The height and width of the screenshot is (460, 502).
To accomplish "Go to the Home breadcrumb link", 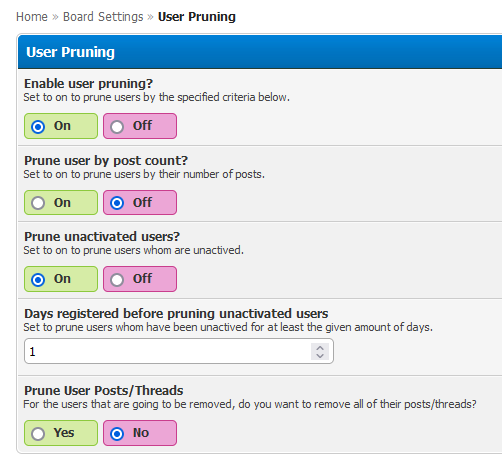I will 32,17.
